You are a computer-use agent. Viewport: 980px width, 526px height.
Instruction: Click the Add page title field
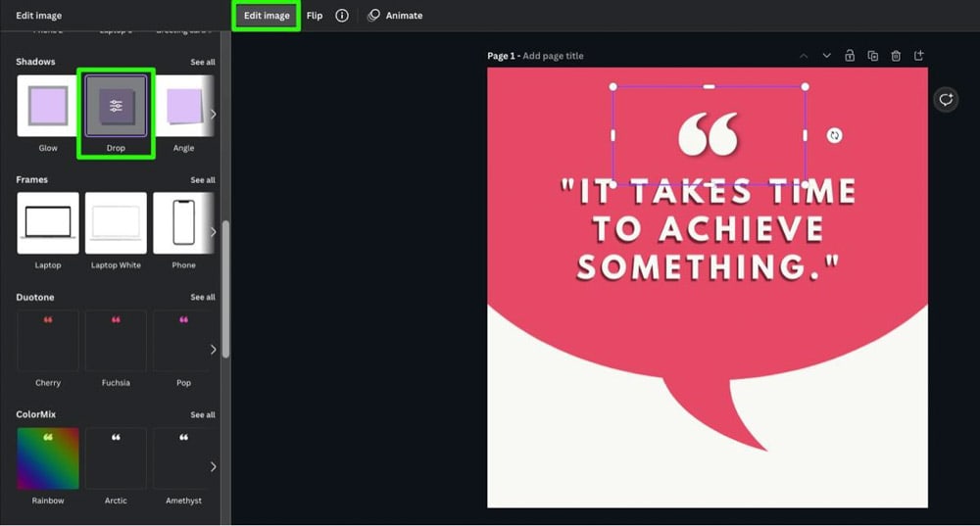[x=553, y=56]
